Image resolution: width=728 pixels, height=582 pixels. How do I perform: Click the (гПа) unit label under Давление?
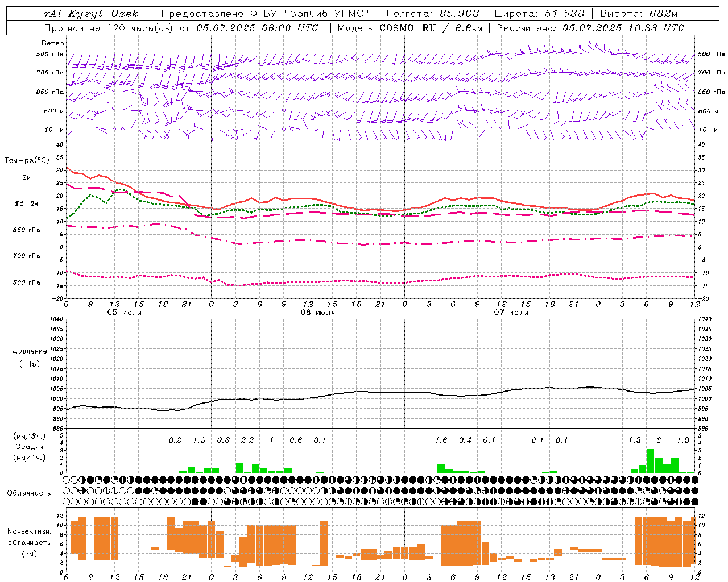[x=30, y=364]
